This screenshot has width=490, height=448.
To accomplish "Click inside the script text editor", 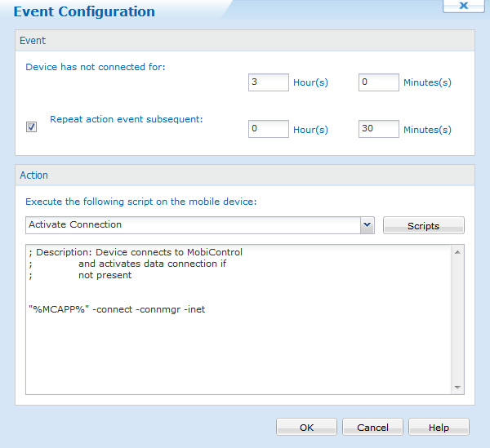I will (238, 319).
